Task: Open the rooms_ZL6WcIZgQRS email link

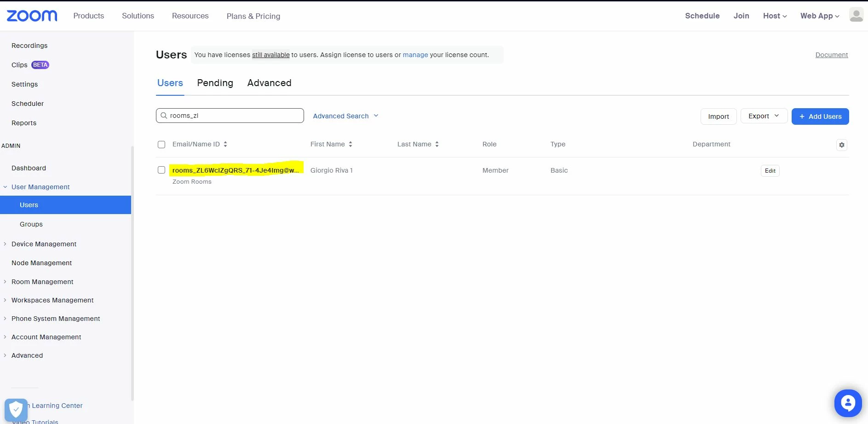Action: [x=236, y=170]
